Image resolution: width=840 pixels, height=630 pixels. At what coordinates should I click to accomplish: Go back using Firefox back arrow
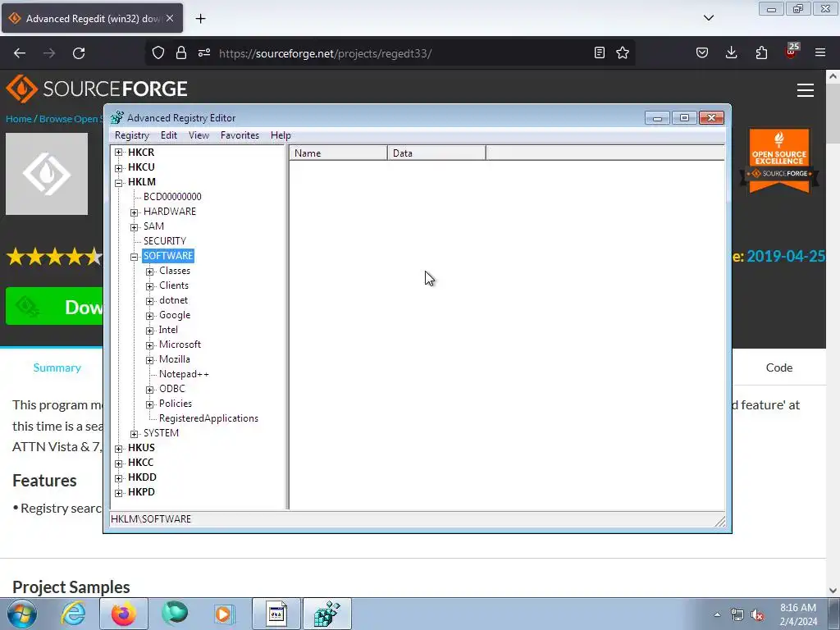(x=20, y=53)
